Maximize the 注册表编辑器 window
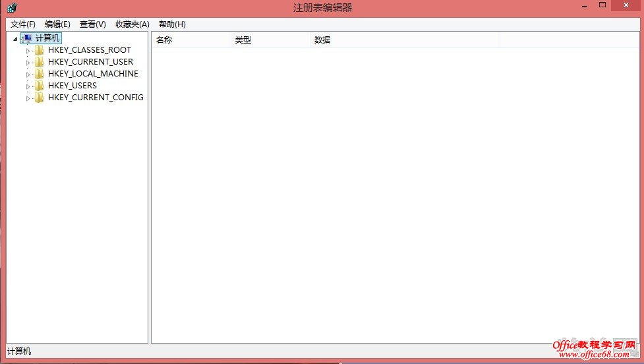 (602, 5)
